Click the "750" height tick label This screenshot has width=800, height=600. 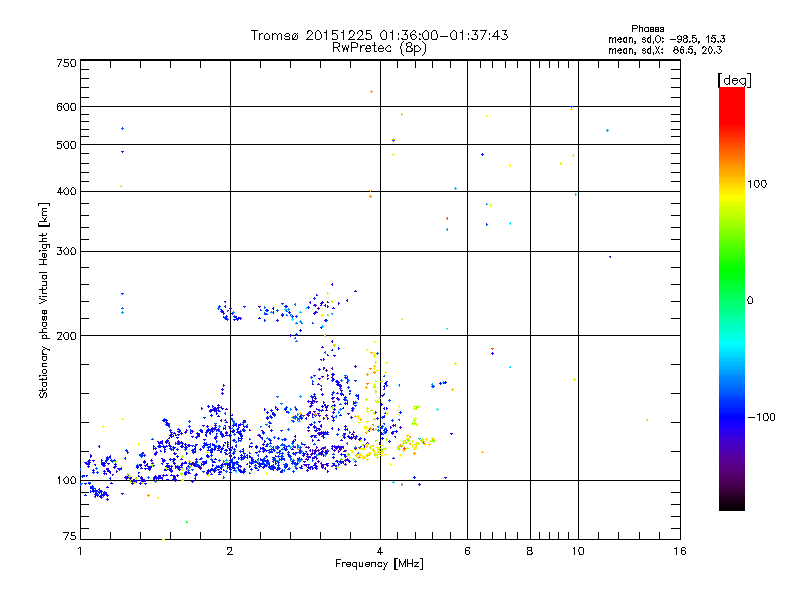click(66, 63)
